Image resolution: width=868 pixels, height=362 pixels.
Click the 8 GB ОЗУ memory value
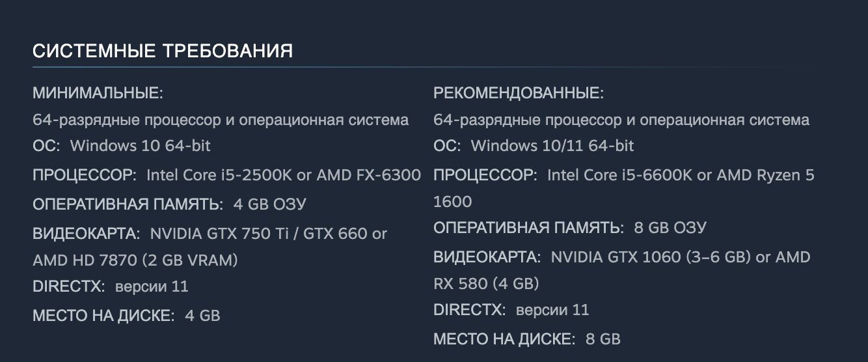tap(670, 228)
